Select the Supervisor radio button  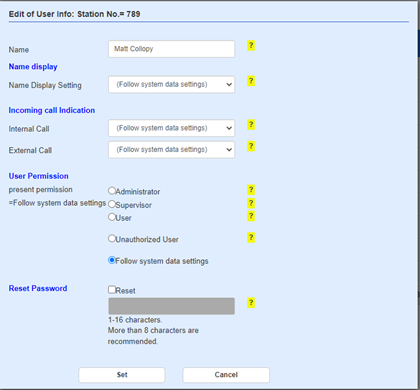(x=112, y=204)
